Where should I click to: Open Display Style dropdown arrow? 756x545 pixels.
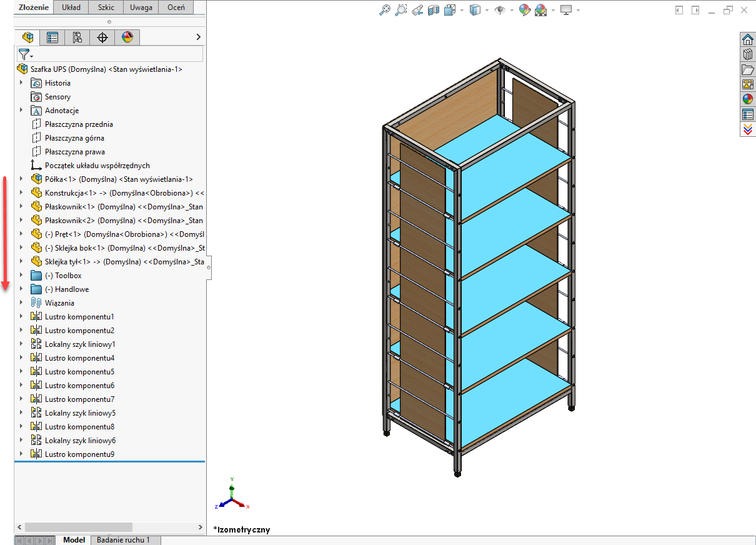click(487, 11)
